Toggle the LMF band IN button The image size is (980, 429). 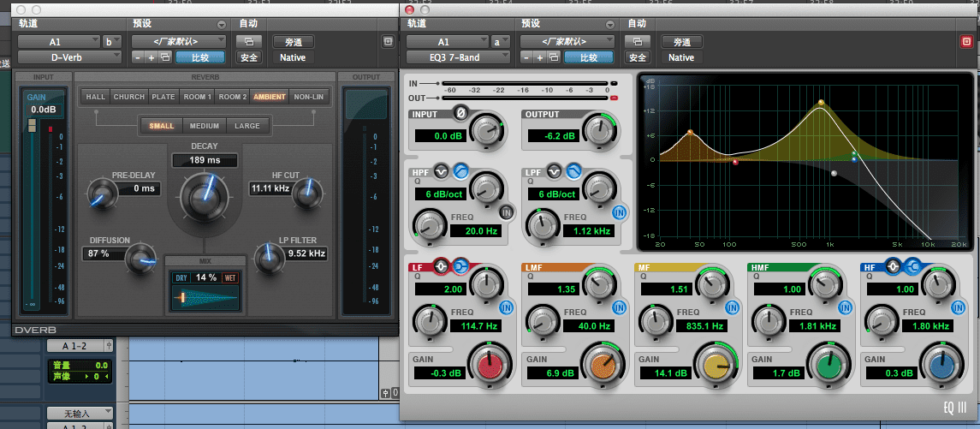620,307
